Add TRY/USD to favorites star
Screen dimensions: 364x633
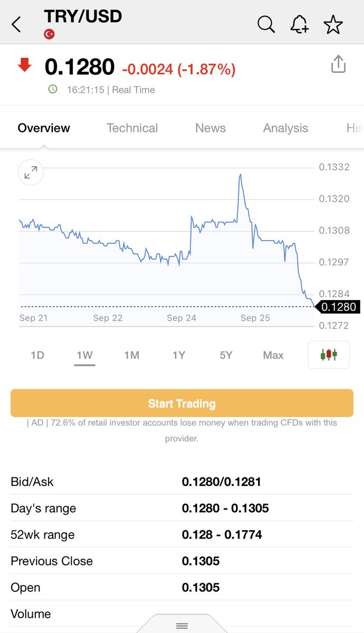pyautogui.click(x=333, y=24)
